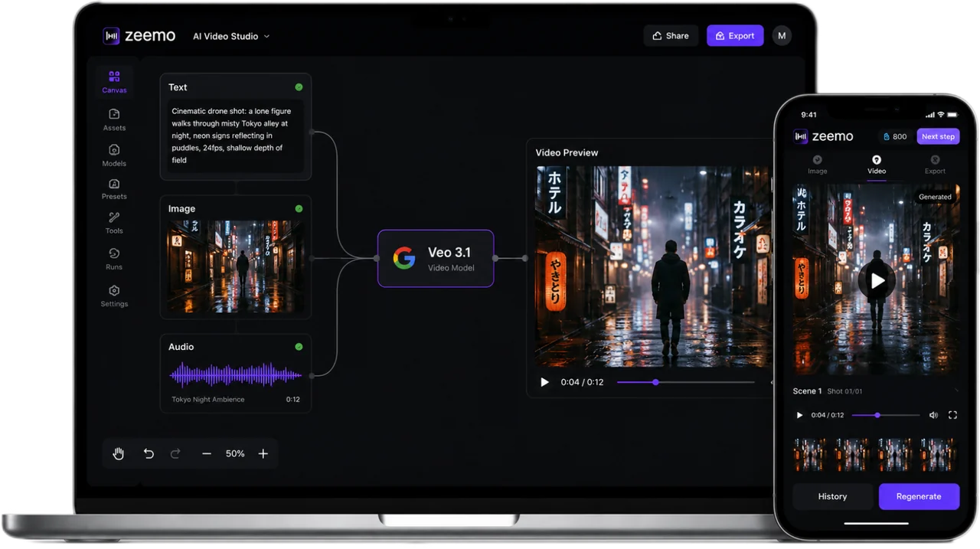Toggle the Audio node green status dot

[x=299, y=347]
